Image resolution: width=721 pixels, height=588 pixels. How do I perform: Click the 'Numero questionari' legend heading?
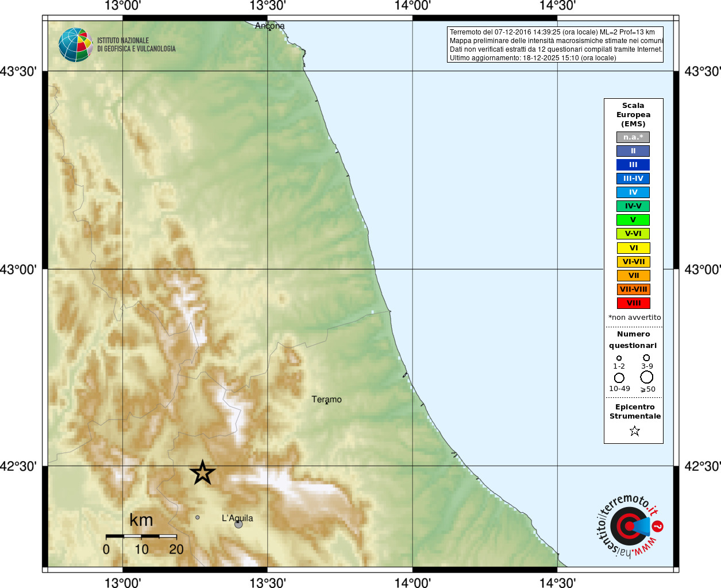coord(633,340)
